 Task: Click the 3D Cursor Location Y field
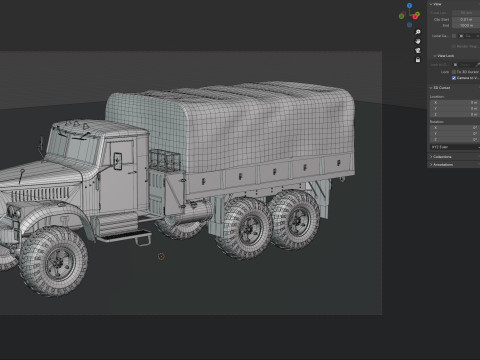[x=455, y=108]
